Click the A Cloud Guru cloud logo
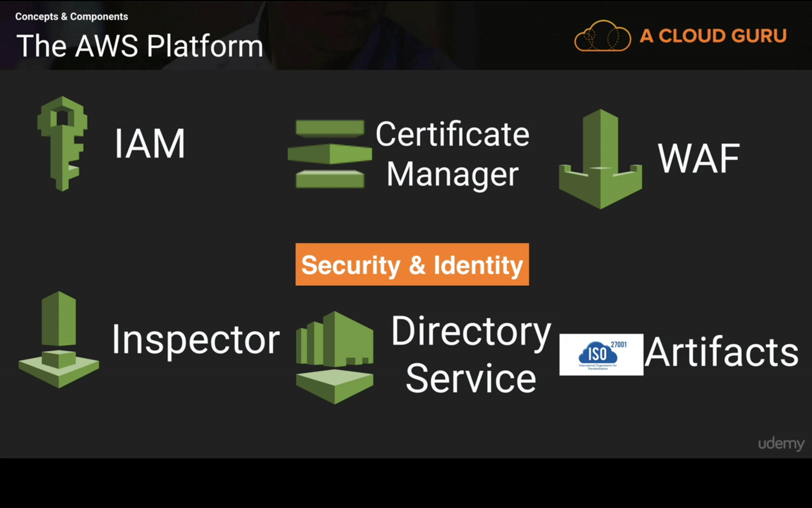The height and width of the screenshot is (508, 812). coord(603,36)
